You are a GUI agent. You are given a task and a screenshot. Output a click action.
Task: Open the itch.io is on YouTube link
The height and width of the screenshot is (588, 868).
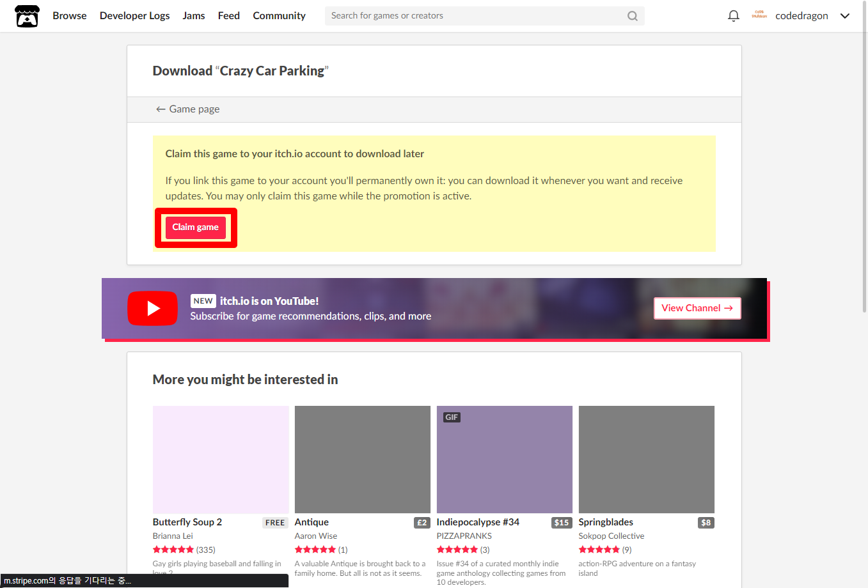coord(269,301)
